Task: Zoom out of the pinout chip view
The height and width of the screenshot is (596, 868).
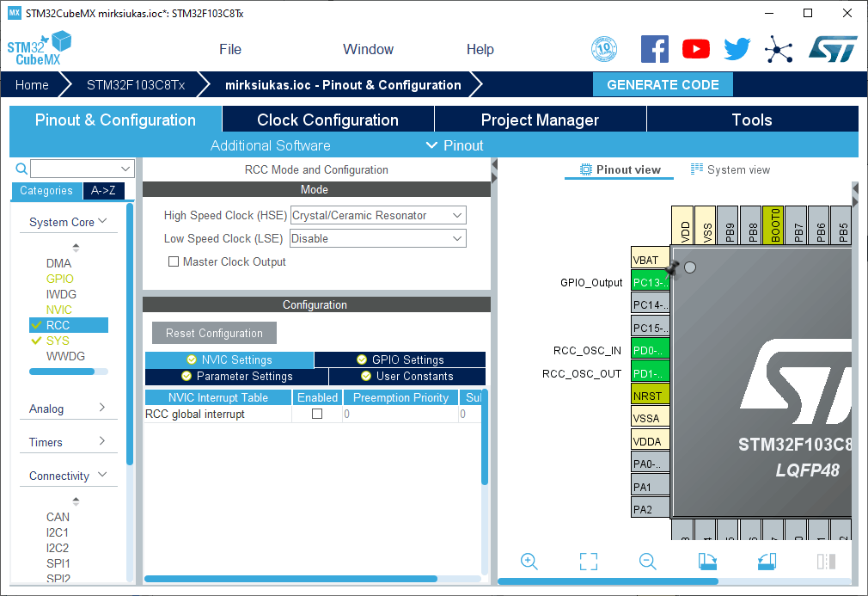Action: 647,561
